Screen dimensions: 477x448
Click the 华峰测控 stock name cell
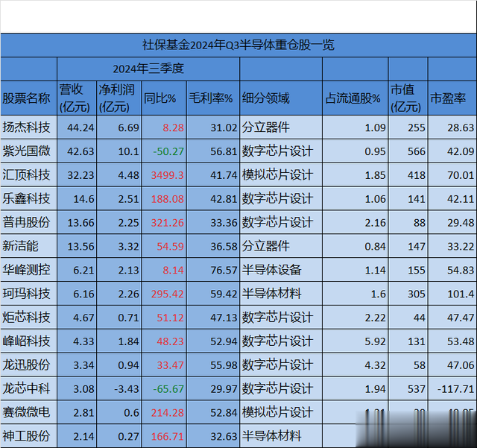[27, 270]
